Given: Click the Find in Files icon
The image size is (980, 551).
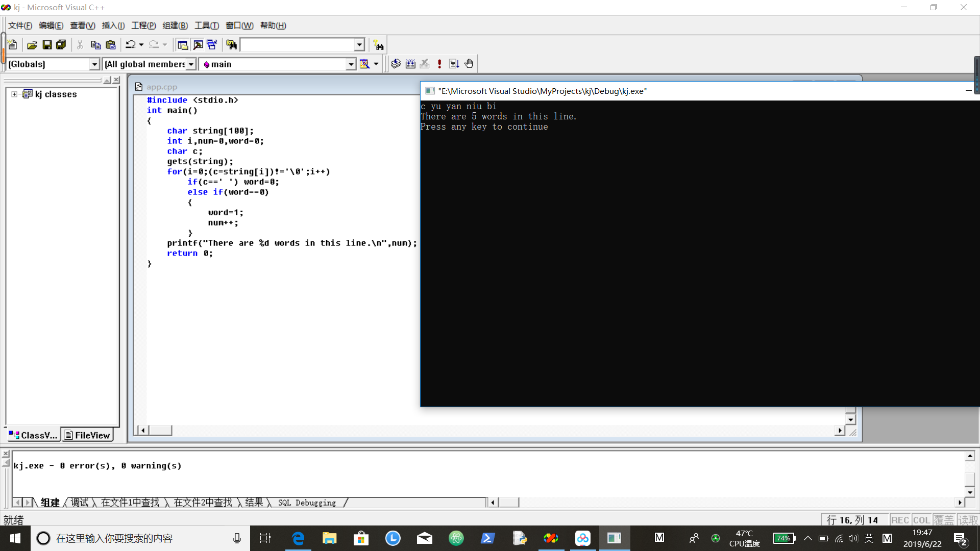Looking at the screenshot, I should 232,45.
